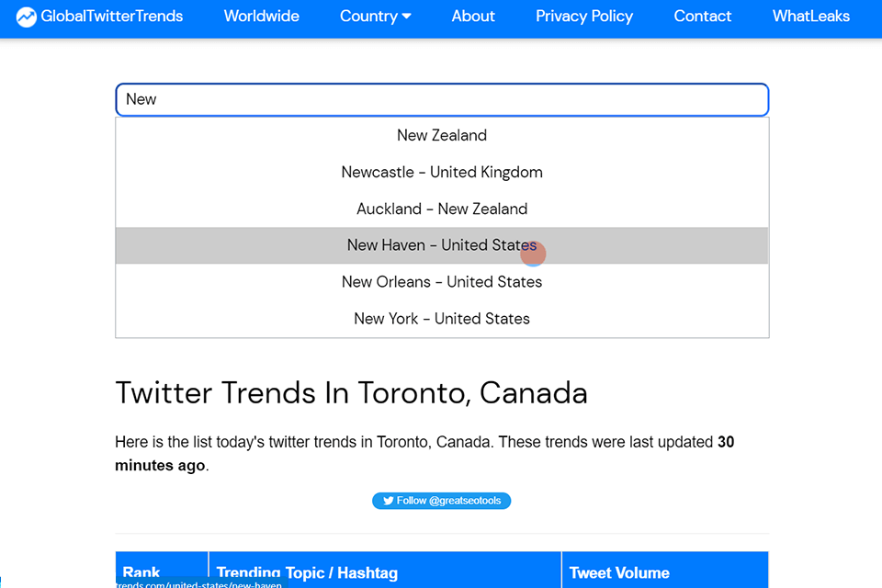Select New York – United States suggestion
The height and width of the screenshot is (588, 882).
click(442, 319)
